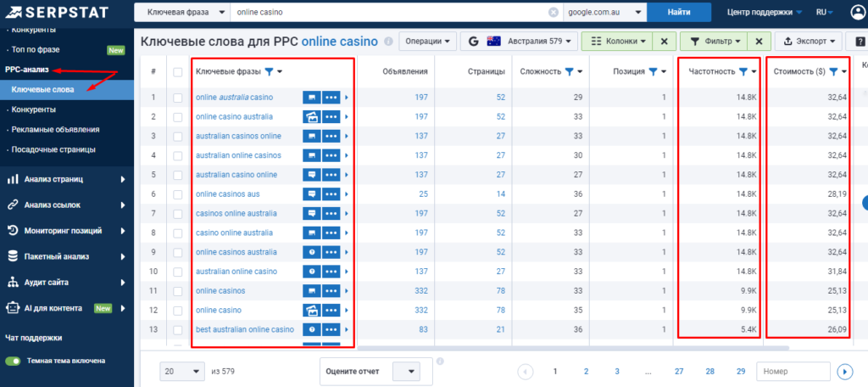
Task: Expand the Мониторинг позиций sidebar section
Action: [x=66, y=231]
